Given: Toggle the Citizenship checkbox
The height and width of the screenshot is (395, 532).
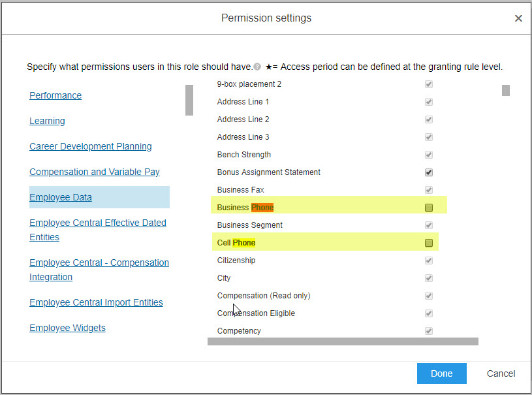Looking at the screenshot, I should (x=428, y=261).
